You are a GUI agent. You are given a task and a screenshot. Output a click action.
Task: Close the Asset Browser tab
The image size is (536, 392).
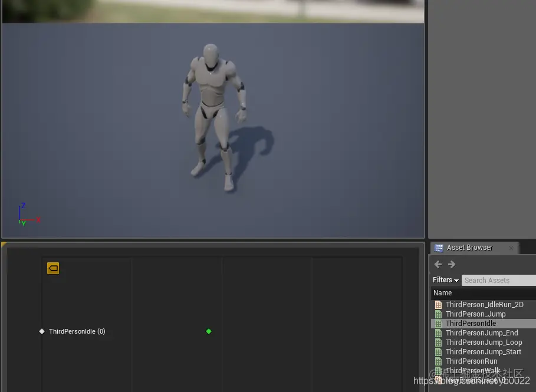(x=511, y=248)
